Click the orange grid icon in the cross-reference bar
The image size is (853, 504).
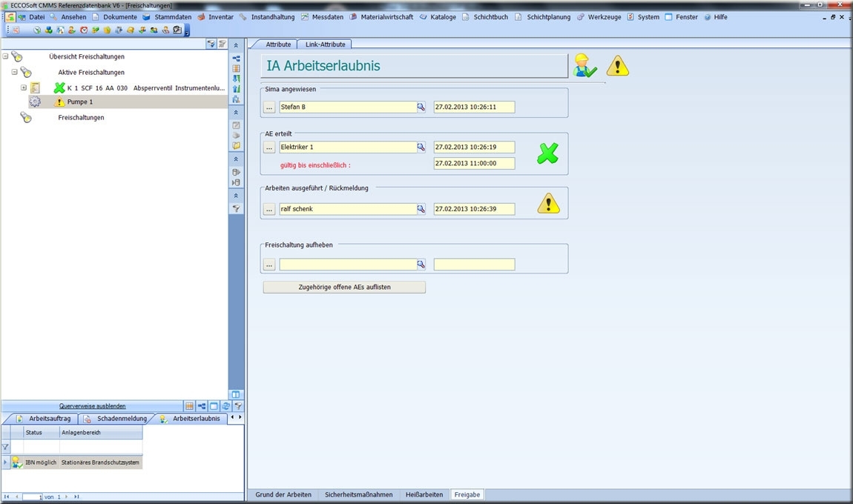[189, 406]
